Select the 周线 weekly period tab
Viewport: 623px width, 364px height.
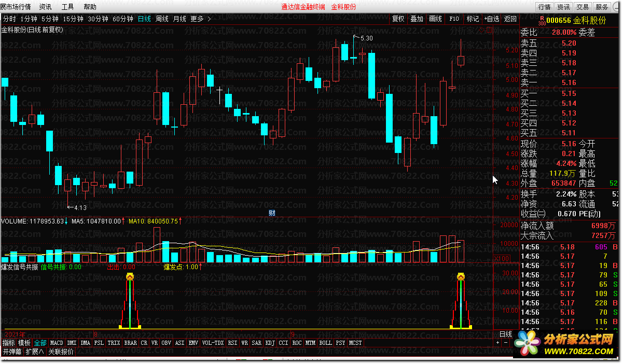click(162, 19)
